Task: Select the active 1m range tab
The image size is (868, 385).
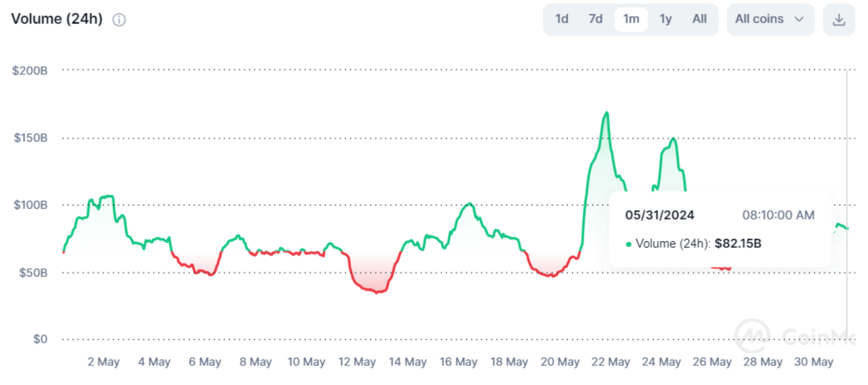Action: coord(631,19)
